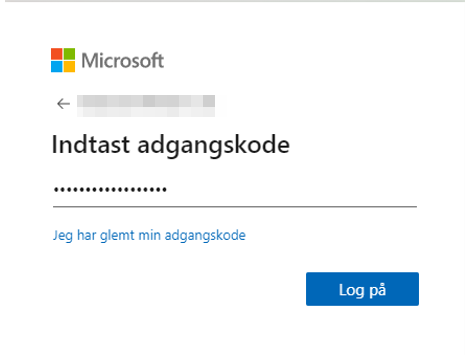Screen dimensions: 465x362
Task: Click the red square of the Microsoft logo
Action: tap(57, 54)
